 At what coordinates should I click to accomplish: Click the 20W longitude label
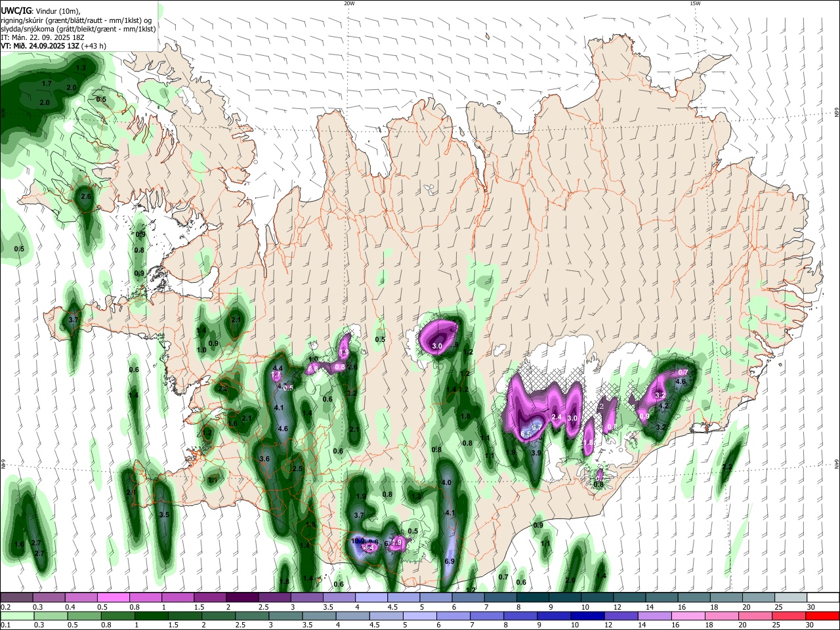(349, 3)
